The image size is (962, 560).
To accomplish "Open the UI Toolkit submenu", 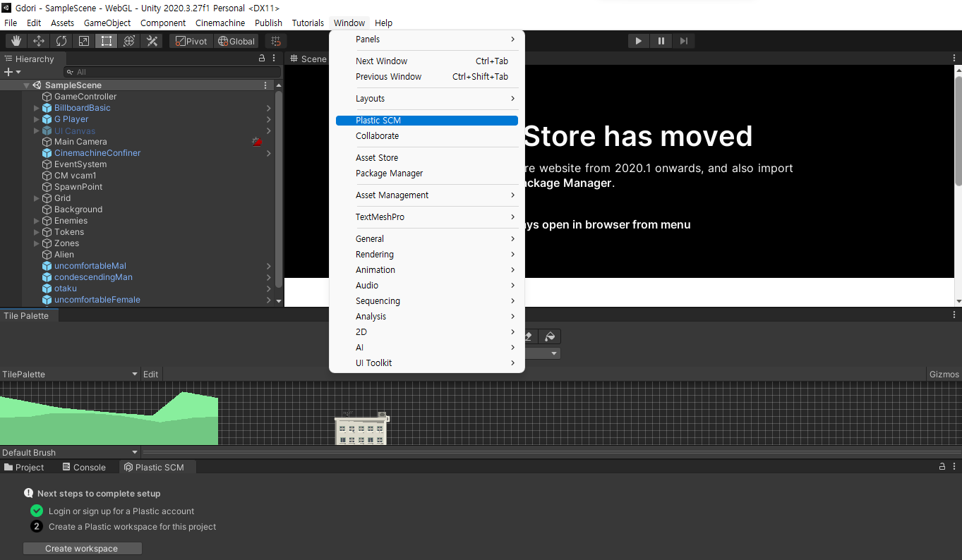I will (427, 363).
